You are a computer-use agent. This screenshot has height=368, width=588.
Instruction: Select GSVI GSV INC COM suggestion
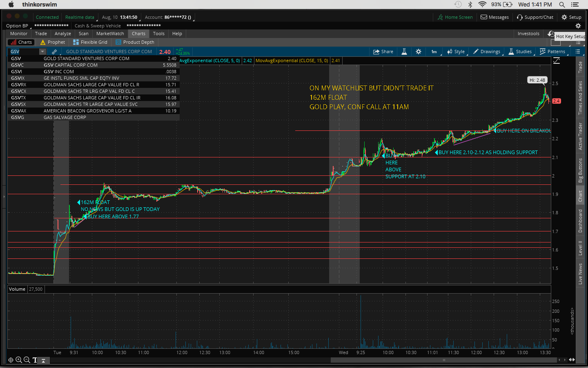click(x=94, y=72)
